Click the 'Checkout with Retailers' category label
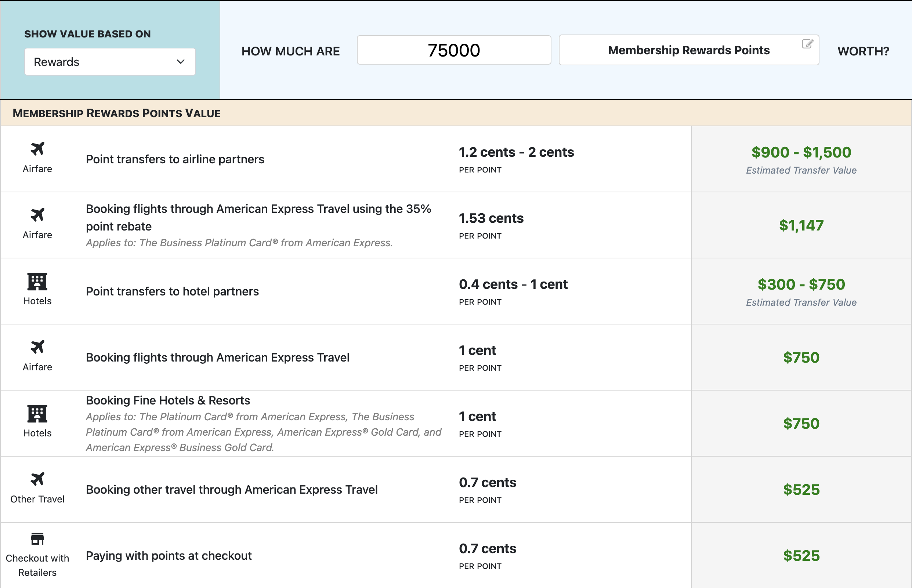The image size is (912, 588). [x=37, y=566]
